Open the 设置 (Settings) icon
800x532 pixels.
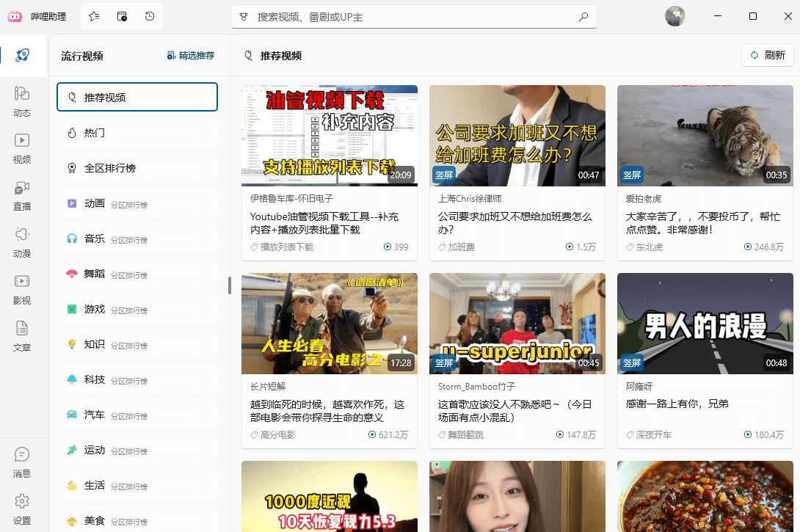[22, 506]
